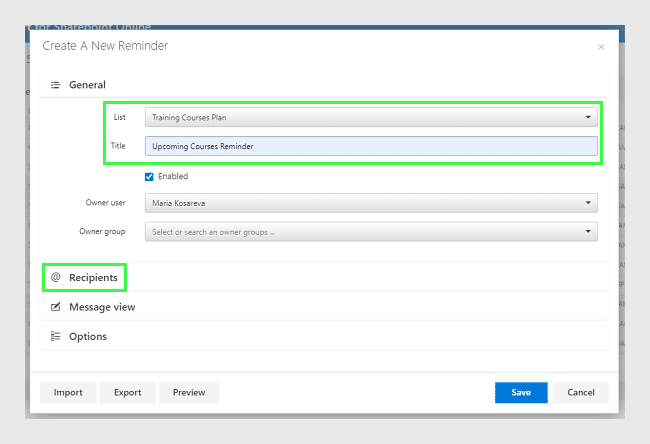Screen dimensions: 650x444
Task: Expand the Recipients section
Action: coord(324,277)
